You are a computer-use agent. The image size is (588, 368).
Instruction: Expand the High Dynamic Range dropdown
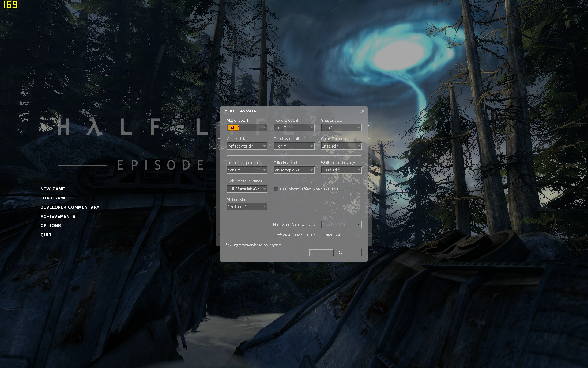coord(247,189)
